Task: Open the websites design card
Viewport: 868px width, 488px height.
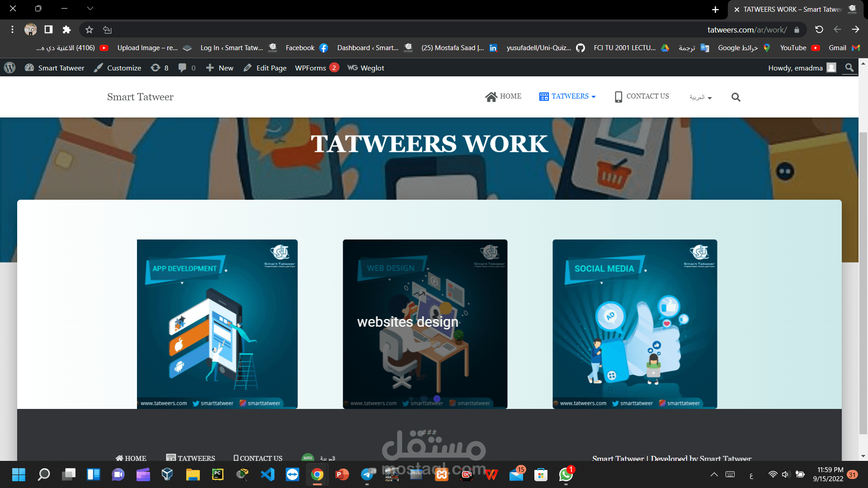Action: pos(425,324)
